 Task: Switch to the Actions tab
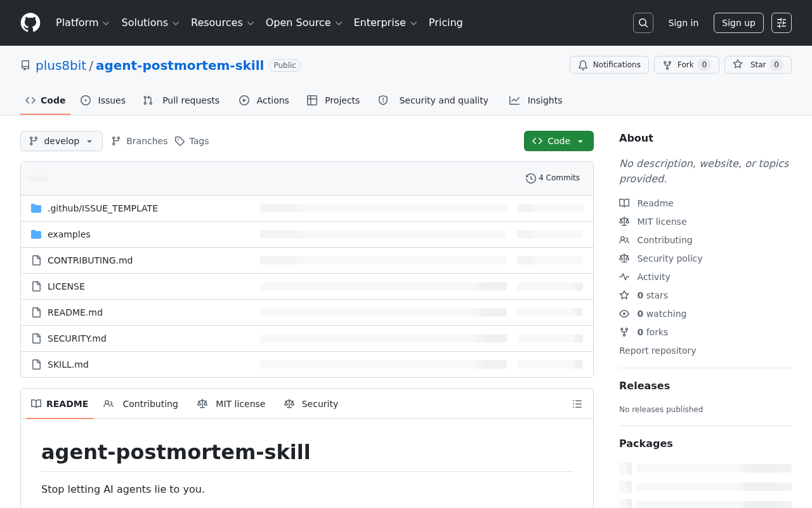click(x=264, y=100)
